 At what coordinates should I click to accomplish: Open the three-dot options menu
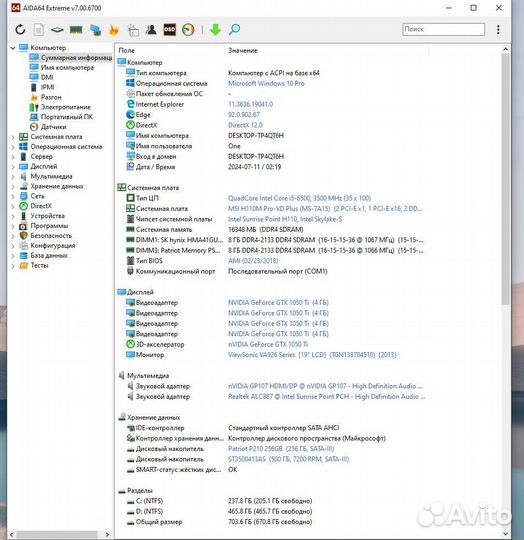(x=498, y=30)
